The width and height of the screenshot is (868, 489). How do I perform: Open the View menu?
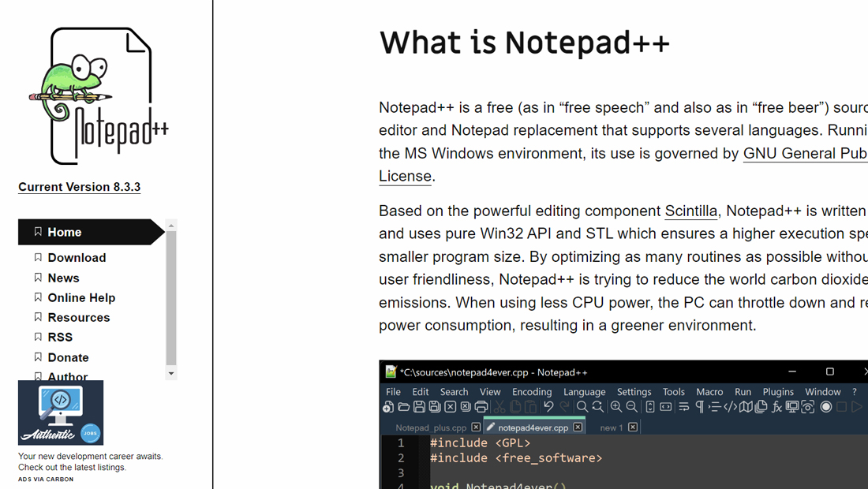[x=490, y=392]
